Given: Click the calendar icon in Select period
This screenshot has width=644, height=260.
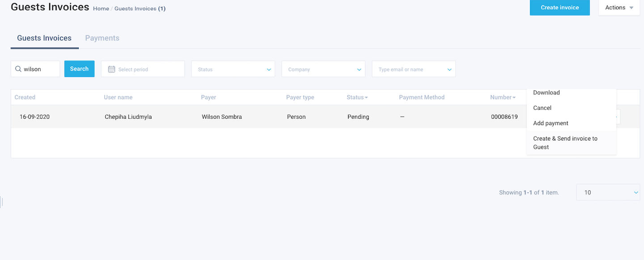Looking at the screenshot, I should [x=112, y=69].
